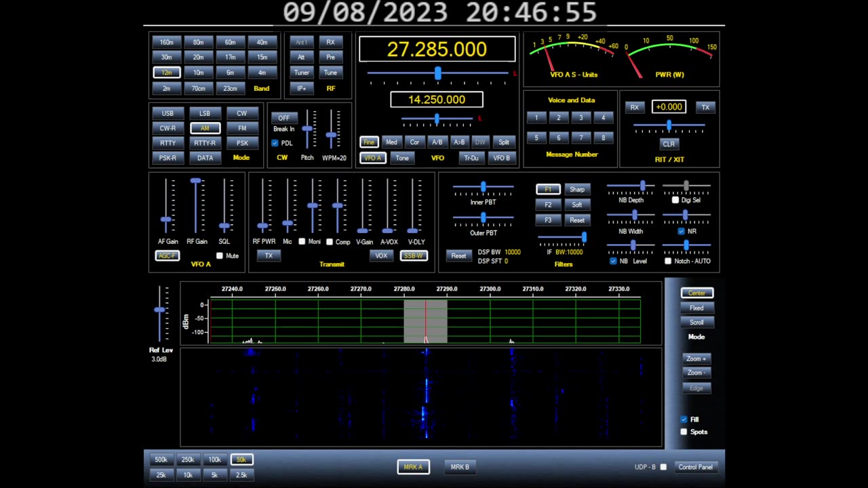Screen dimensions: 868x488
Task: Toggle the Att attenuator button
Action: (301, 58)
